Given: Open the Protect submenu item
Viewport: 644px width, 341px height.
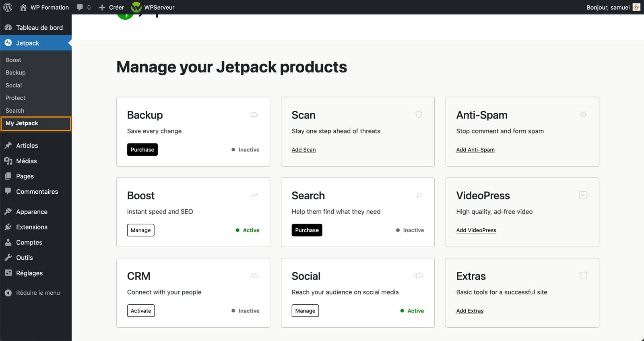Looking at the screenshot, I should [x=15, y=98].
